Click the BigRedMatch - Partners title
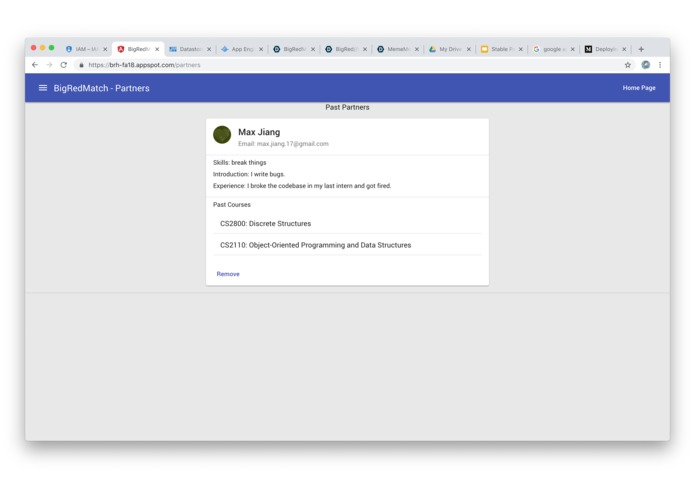The height and width of the screenshot is (494, 695). [102, 88]
